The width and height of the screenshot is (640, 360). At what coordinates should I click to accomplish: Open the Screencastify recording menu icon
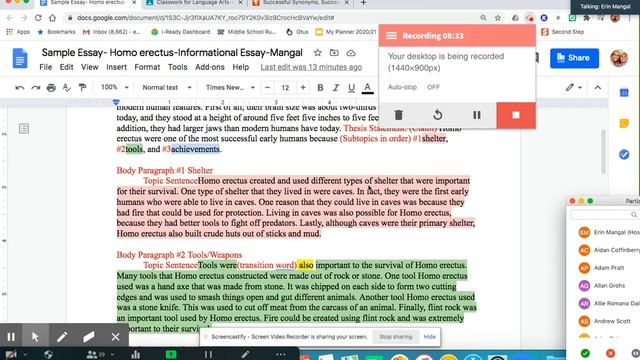click(x=391, y=36)
